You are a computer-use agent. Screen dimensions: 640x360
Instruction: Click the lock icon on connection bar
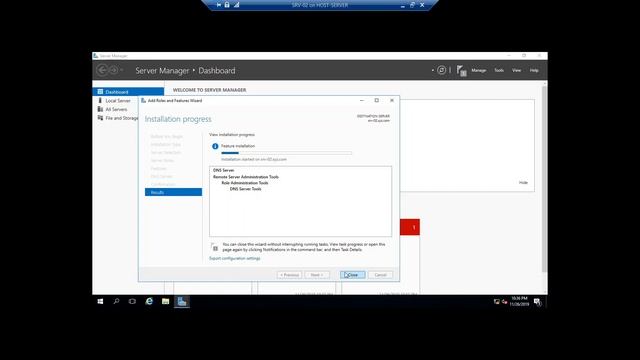[x=227, y=5]
